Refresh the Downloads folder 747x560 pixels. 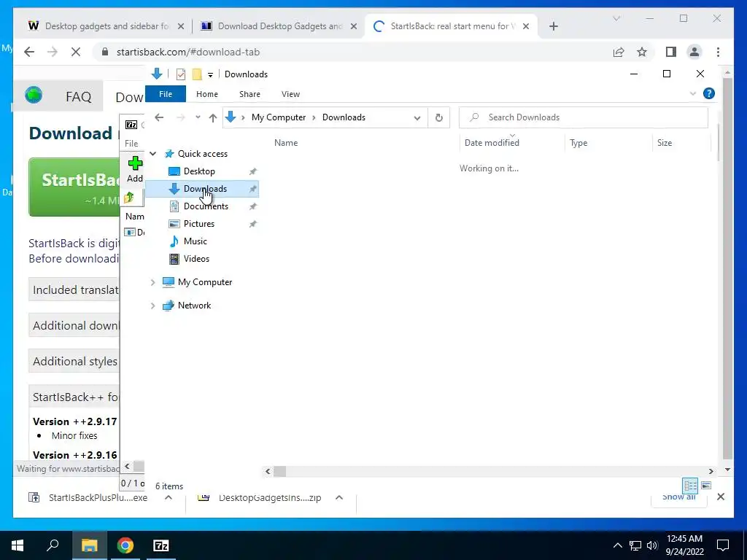(438, 117)
